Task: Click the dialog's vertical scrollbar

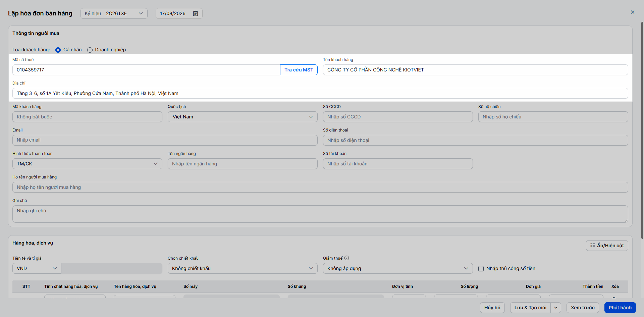Action: [642, 130]
